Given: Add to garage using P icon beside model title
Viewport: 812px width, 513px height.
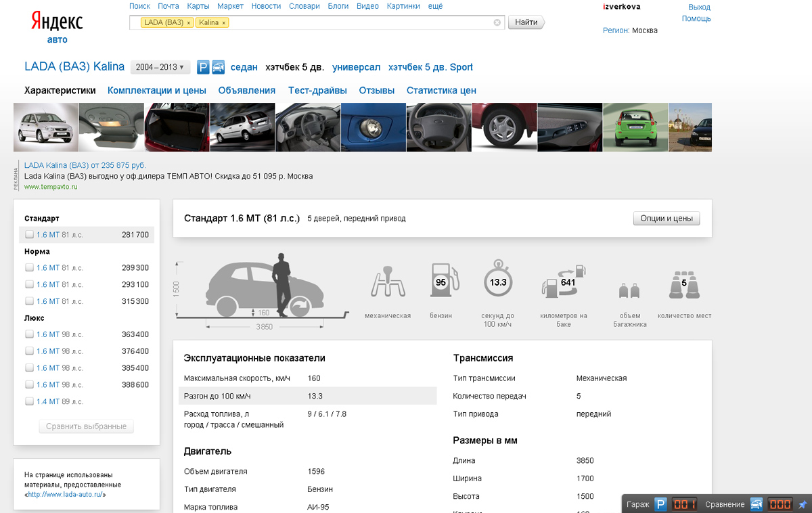Looking at the screenshot, I should 203,68.
